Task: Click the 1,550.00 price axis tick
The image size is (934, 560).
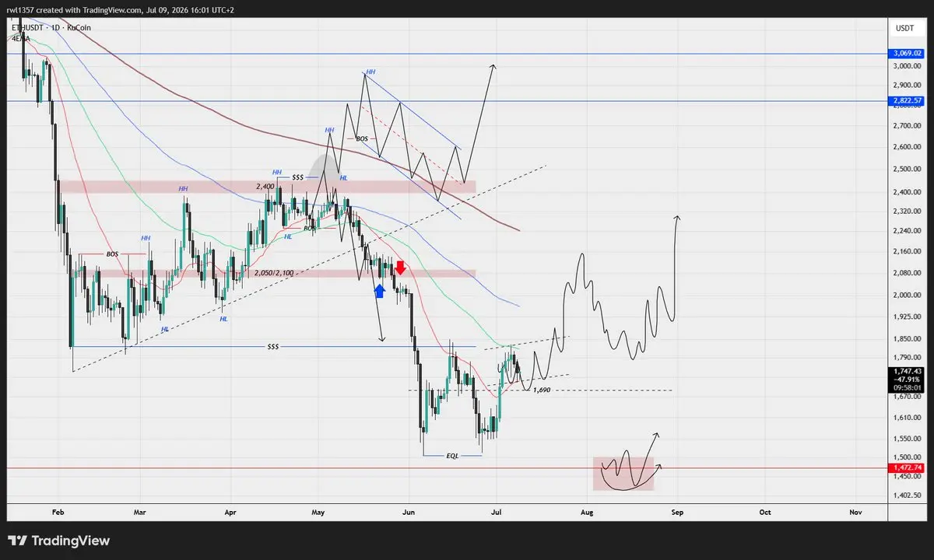Action: point(908,439)
